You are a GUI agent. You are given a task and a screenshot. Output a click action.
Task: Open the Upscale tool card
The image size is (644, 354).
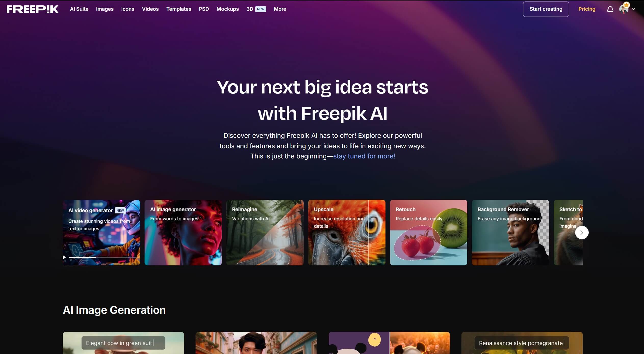point(347,233)
